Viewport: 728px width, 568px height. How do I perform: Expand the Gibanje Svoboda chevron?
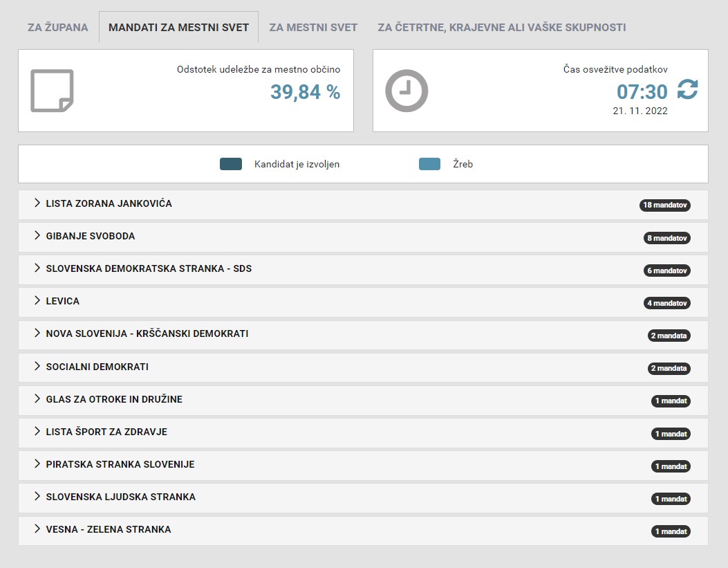38,236
